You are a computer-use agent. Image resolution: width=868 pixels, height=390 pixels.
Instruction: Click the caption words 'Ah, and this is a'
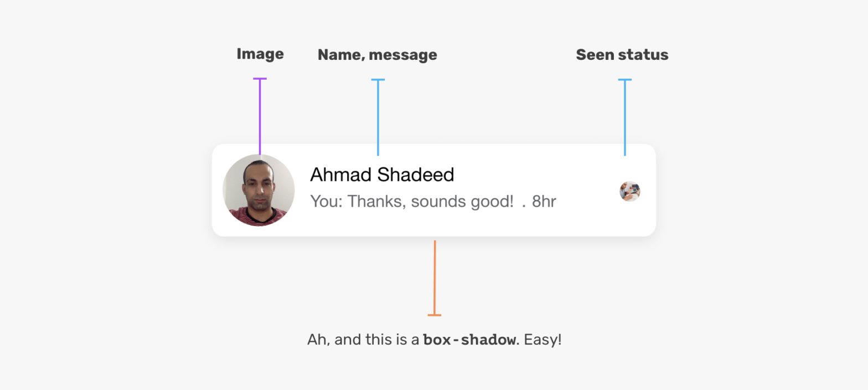pyautogui.click(x=363, y=340)
